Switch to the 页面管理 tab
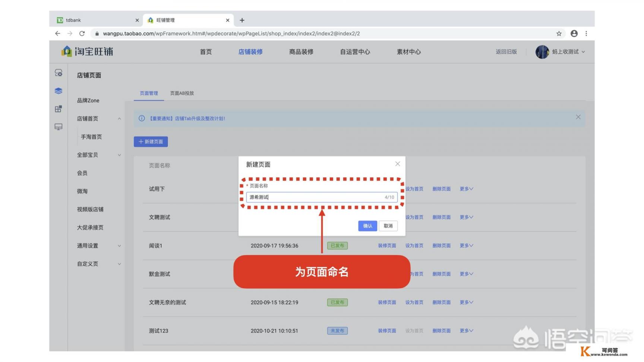644x362 pixels. (x=149, y=93)
